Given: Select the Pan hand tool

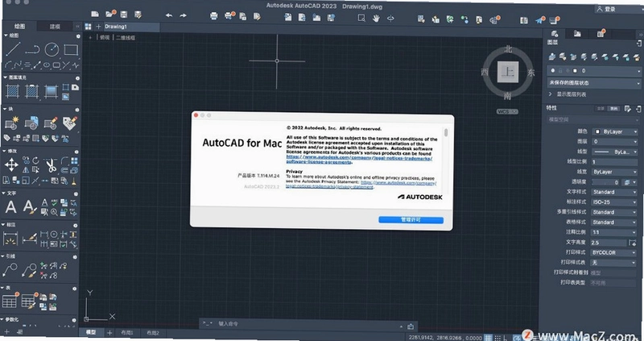Looking at the screenshot, I should click(376, 18).
